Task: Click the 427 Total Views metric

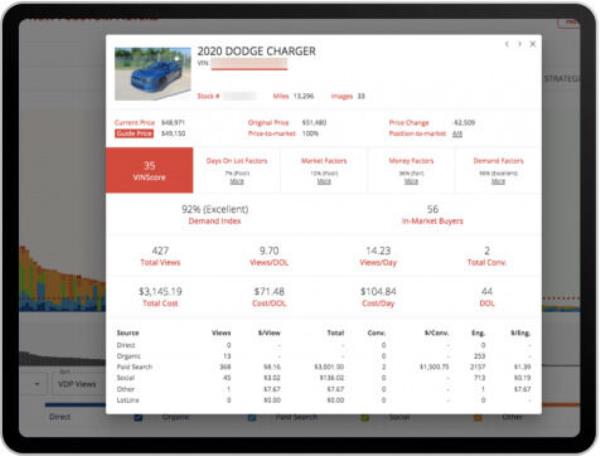Action: tap(160, 256)
